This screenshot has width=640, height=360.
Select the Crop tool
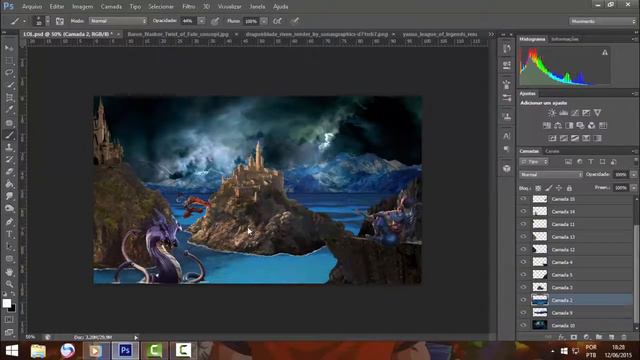pyautogui.click(x=9, y=98)
